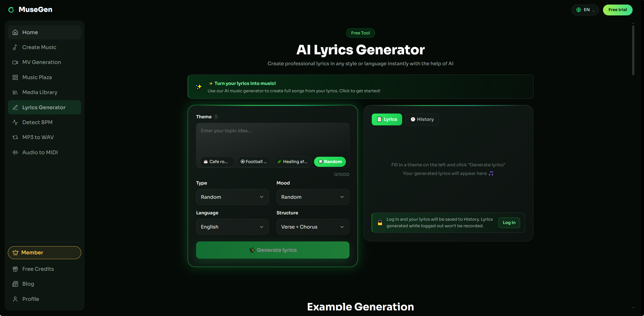The height and width of the screenshot is (316, 644).
Task: Open Create Music page
Action: (45, 47)
